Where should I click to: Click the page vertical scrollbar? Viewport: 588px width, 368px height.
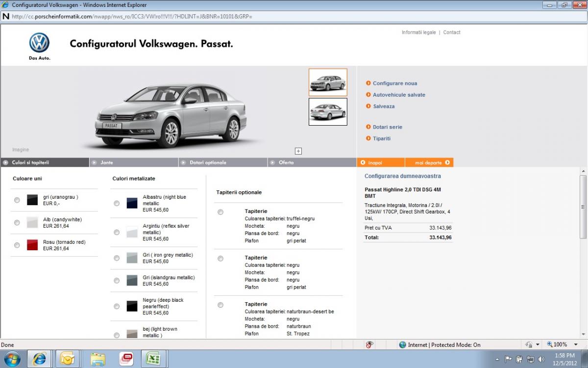(x=583, y=253)
